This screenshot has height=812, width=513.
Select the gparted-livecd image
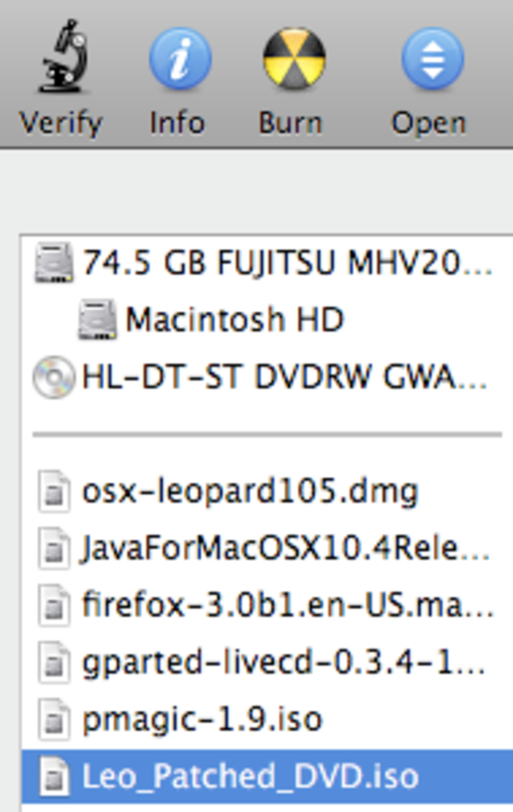[x=284, y=663]
